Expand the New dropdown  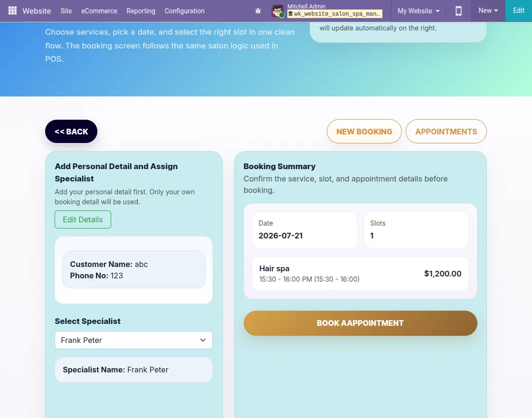[x=488, y=10]
